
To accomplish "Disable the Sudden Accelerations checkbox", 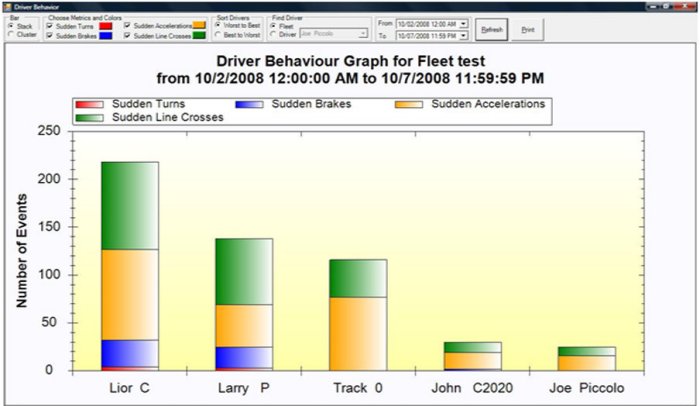I will (x=128, y=25).
